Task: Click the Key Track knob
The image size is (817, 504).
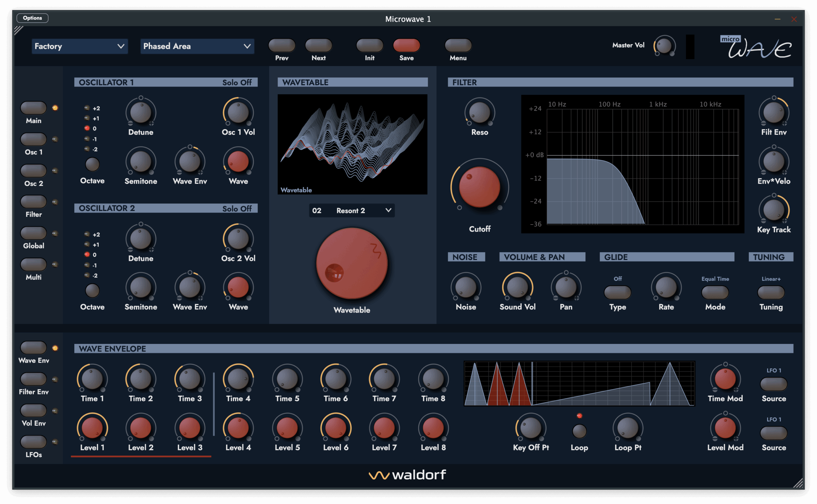Action: pos(774,210)
